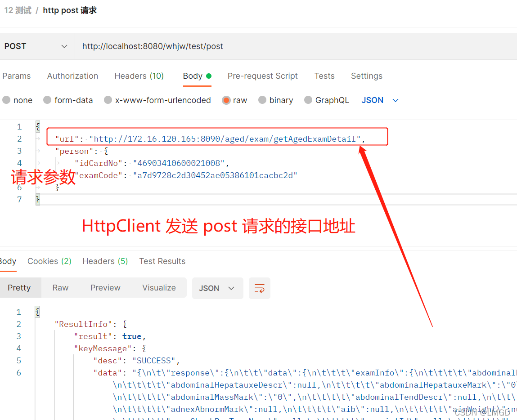Open response Cookies (2) tab
The height and width of the screenshot is (420, 517).
[x=49, y=261]
